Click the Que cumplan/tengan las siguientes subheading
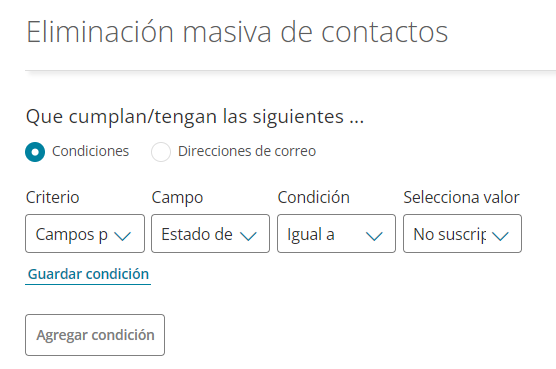This screenshot has height=369, width=556. point(195,117)
